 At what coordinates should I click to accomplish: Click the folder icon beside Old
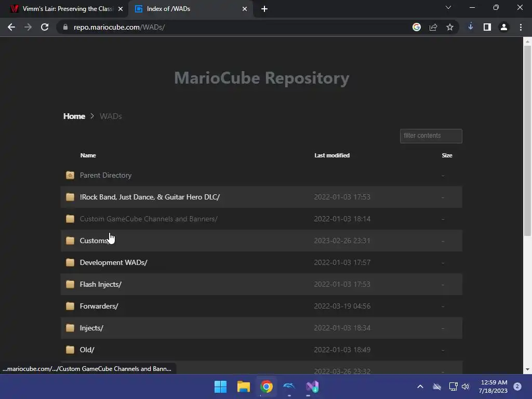tap(70, 350)
